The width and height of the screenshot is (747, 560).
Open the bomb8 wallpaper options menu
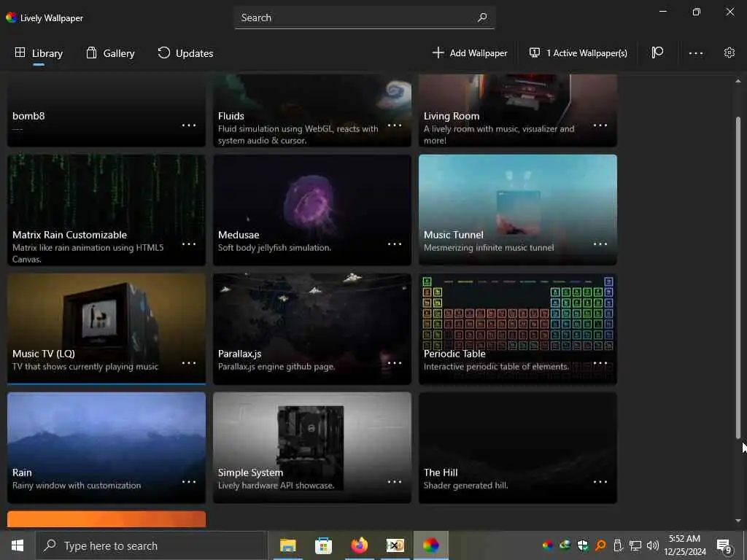coord(189,125)
